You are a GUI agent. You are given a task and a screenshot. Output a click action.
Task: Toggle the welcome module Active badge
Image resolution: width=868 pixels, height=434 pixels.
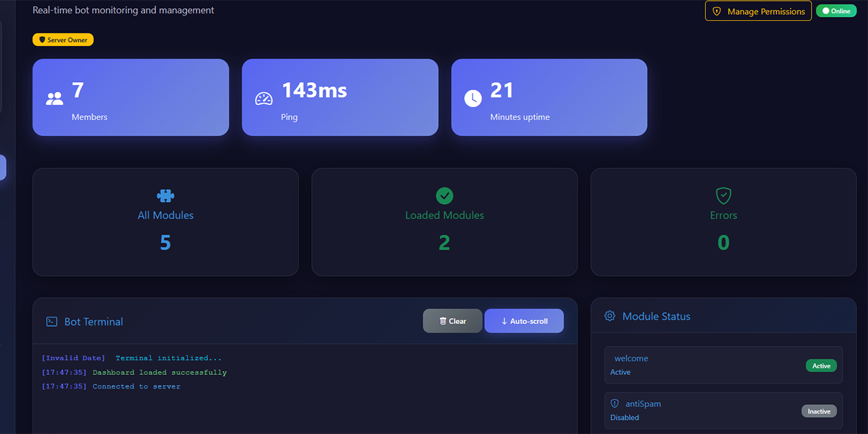click(821, 365)
